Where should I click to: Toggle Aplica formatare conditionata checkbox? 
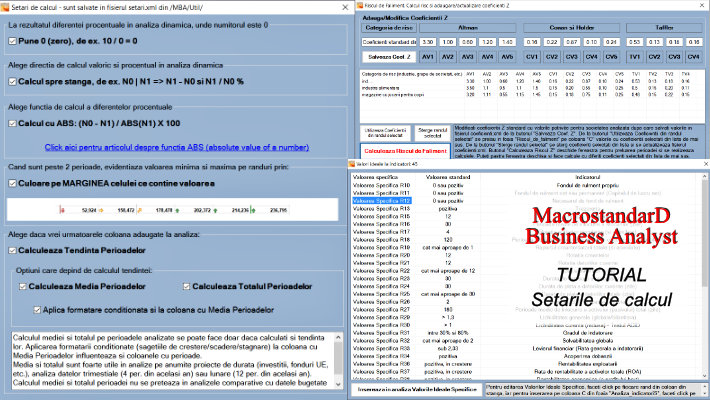[37, 310]
